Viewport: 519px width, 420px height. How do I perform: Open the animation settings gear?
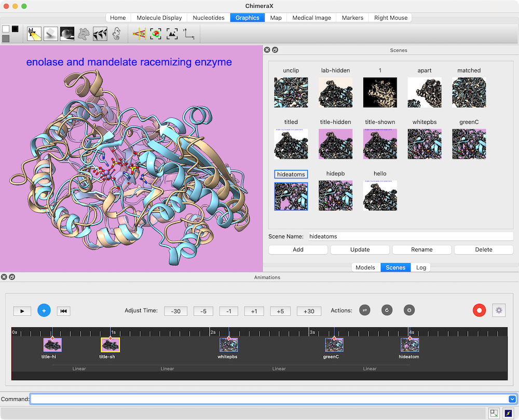coord(499,311)
